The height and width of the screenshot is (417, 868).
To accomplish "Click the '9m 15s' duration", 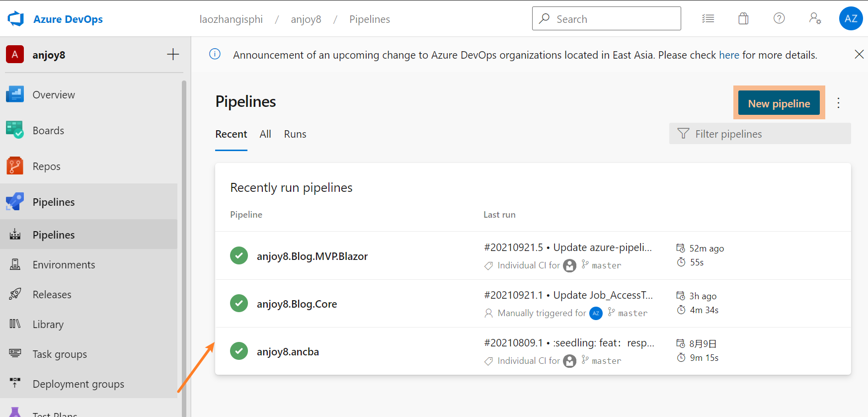I will click(x=704, y=357).
